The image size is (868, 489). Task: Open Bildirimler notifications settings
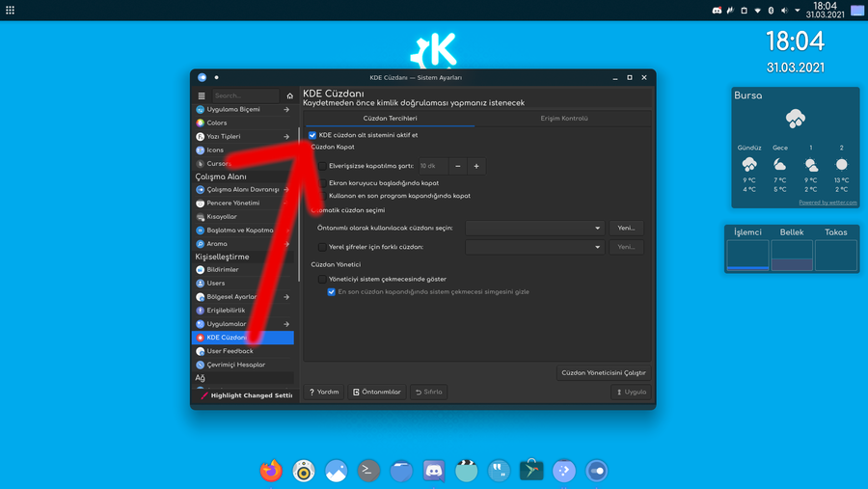(242, 270)
